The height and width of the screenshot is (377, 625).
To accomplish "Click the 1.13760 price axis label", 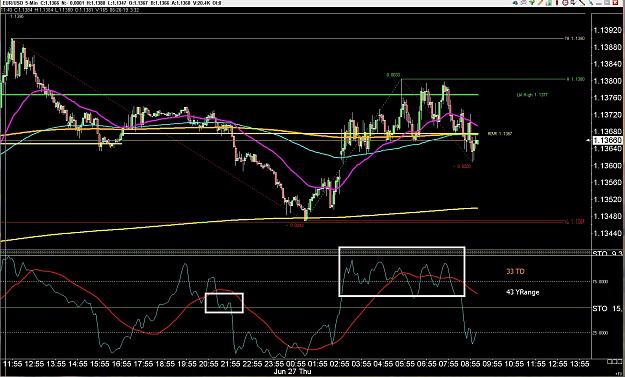I will pyautogui.click(x=607, y=98).
